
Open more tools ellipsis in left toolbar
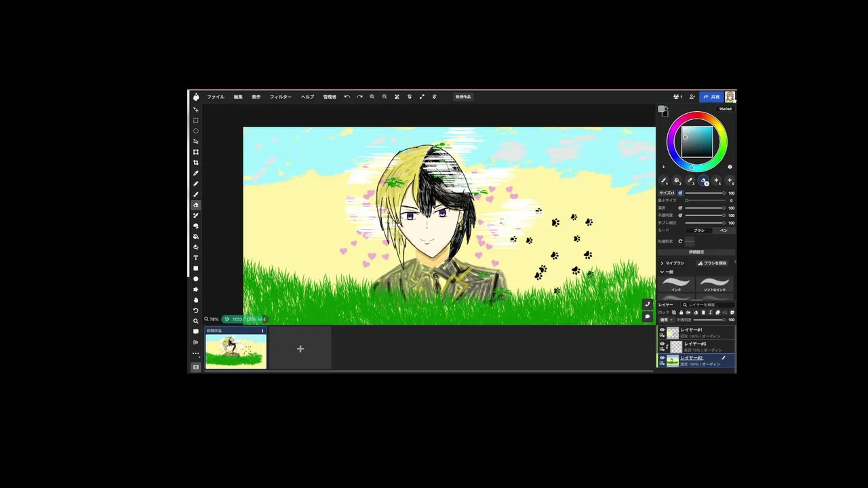(x=196, y=353)
